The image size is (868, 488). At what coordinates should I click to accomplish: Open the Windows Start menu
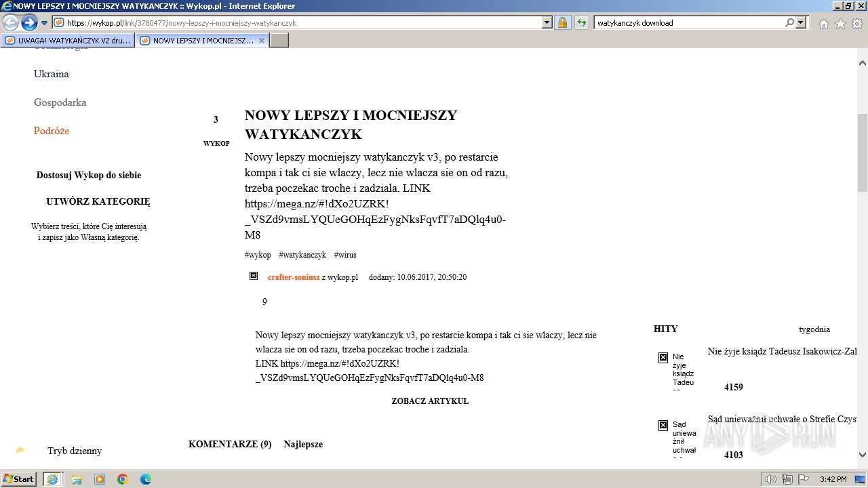[x=19, y=479]
